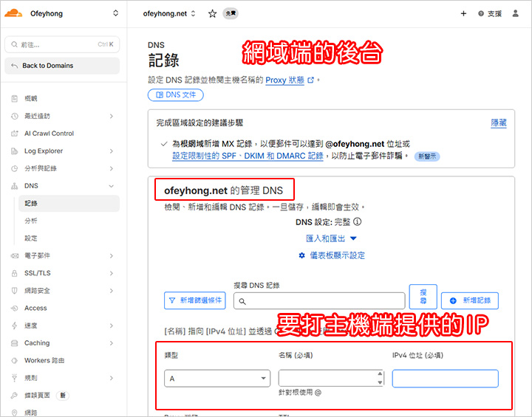This screenshot has width=532, height=417.
Task: Open the user profile icon
Action: [515, 13]
